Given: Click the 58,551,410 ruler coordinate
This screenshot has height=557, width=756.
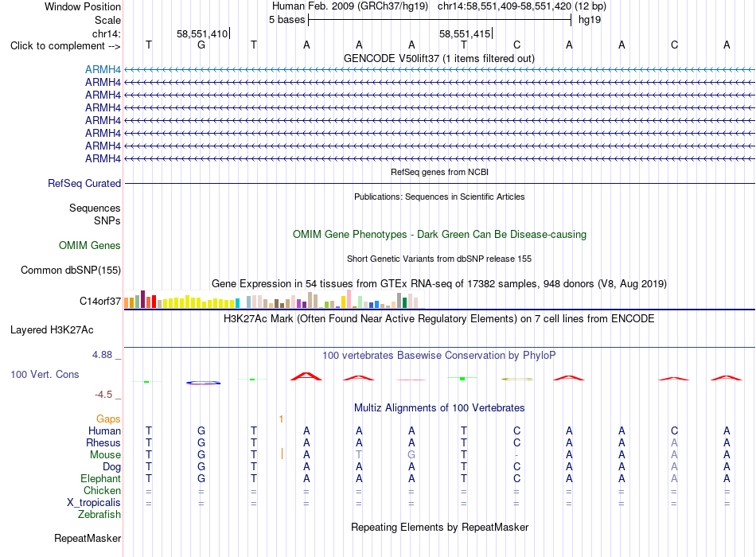Looking at the screenshot, I should pos(202,33).
